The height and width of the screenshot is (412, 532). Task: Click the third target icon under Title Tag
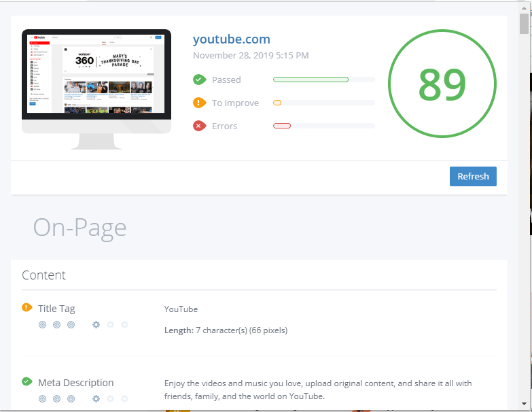[71, 325]
